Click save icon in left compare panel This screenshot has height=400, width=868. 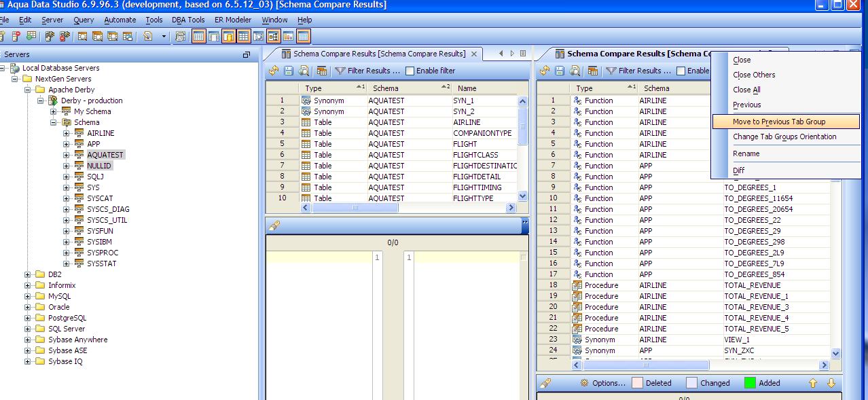pos(289,71)
